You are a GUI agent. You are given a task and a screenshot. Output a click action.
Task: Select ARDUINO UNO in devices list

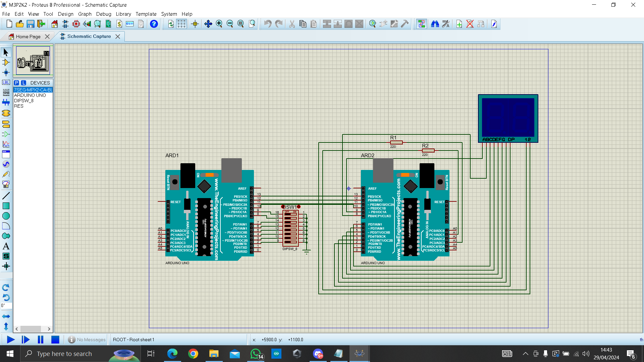[x=30, y=95]
